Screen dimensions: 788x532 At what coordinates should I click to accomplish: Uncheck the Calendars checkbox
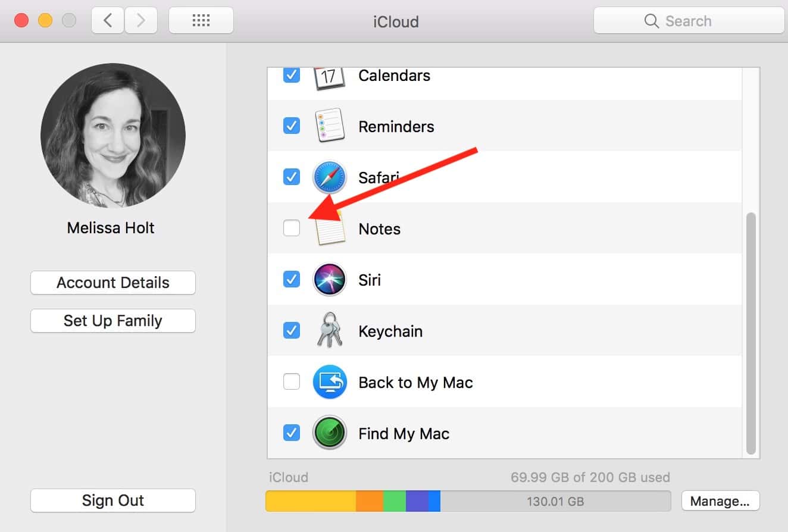[x=291, y=75]
